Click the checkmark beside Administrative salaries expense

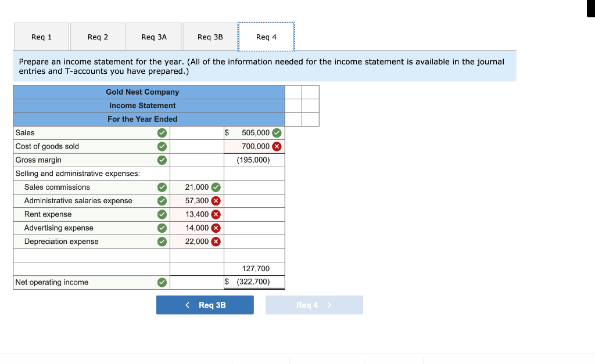click(x=162, y=200)
